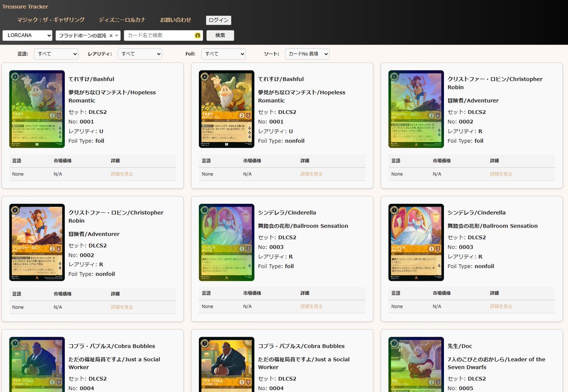Viewport: 568px width, 392px height.
Task: Click the Bashful nonfoil card image
Action: pyautogui.click(x=227, y=109)
